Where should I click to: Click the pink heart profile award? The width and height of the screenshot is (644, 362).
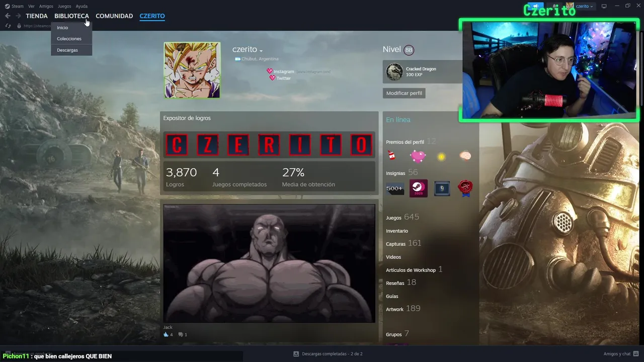pos(418,156)
